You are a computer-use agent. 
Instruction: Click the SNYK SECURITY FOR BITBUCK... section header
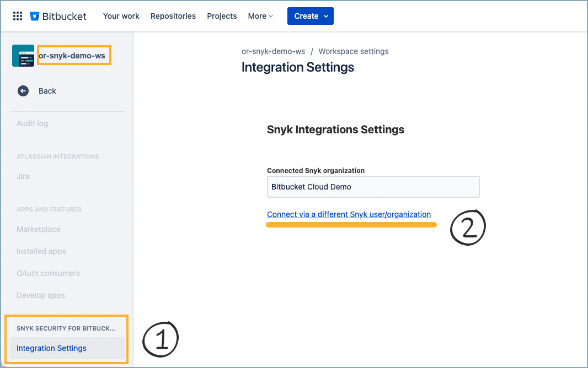point(66,328)
